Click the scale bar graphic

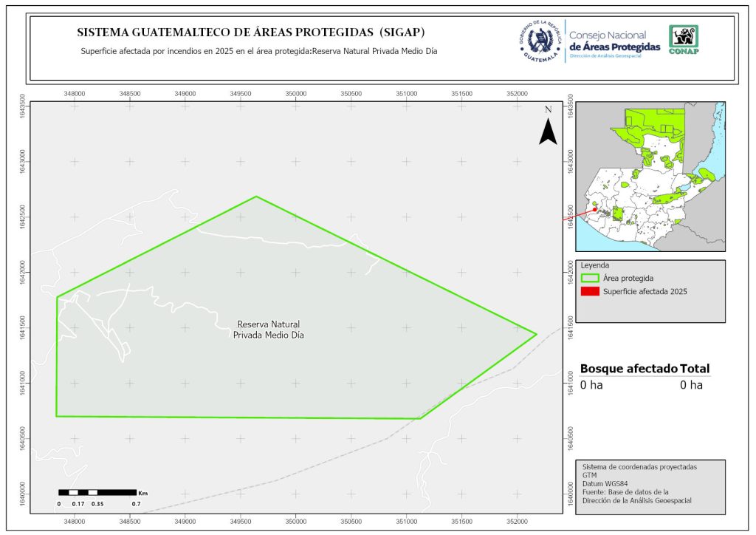point(97,492)
